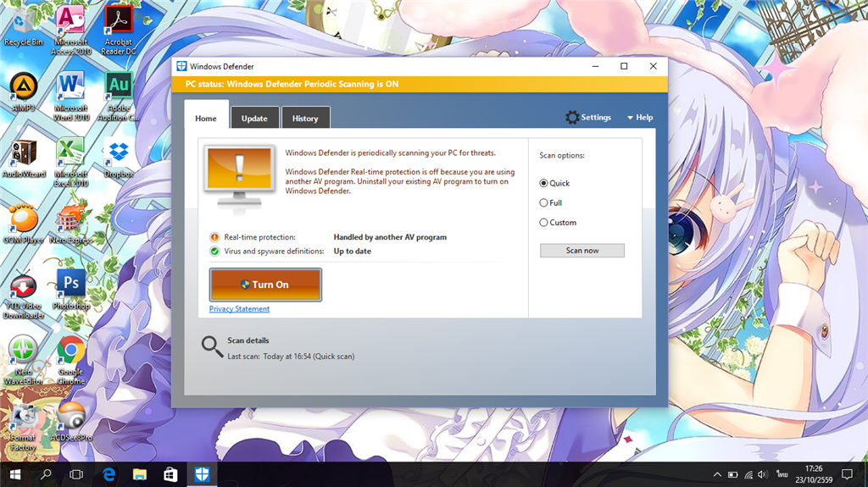868x487 pixels.
Task: Open Microsoft Access 2010 desktop icon
Action: (71, 30)
